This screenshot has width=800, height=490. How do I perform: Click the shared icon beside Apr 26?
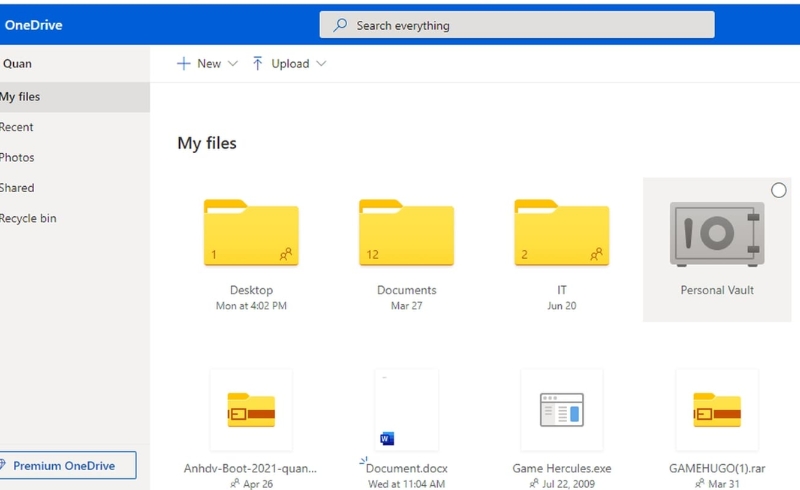[235, 483]
